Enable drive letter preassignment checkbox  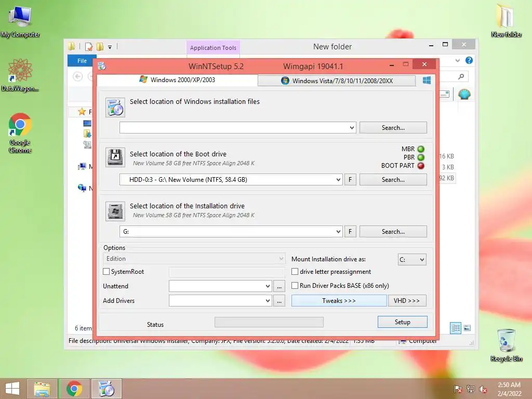coord(295,271)
